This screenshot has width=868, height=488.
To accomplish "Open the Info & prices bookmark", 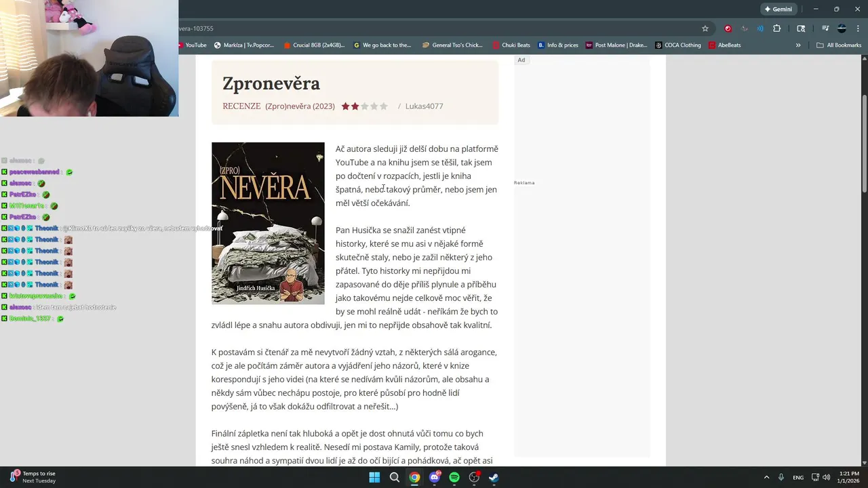I will (558, 45).
